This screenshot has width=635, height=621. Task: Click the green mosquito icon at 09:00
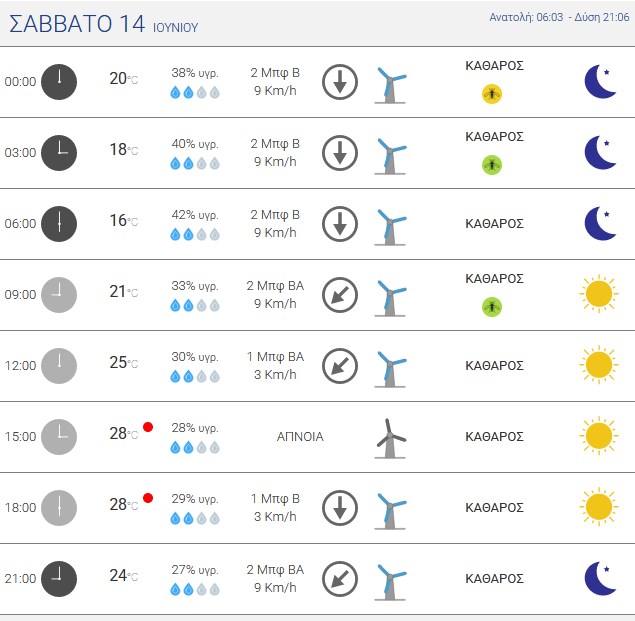click(492, 307)
